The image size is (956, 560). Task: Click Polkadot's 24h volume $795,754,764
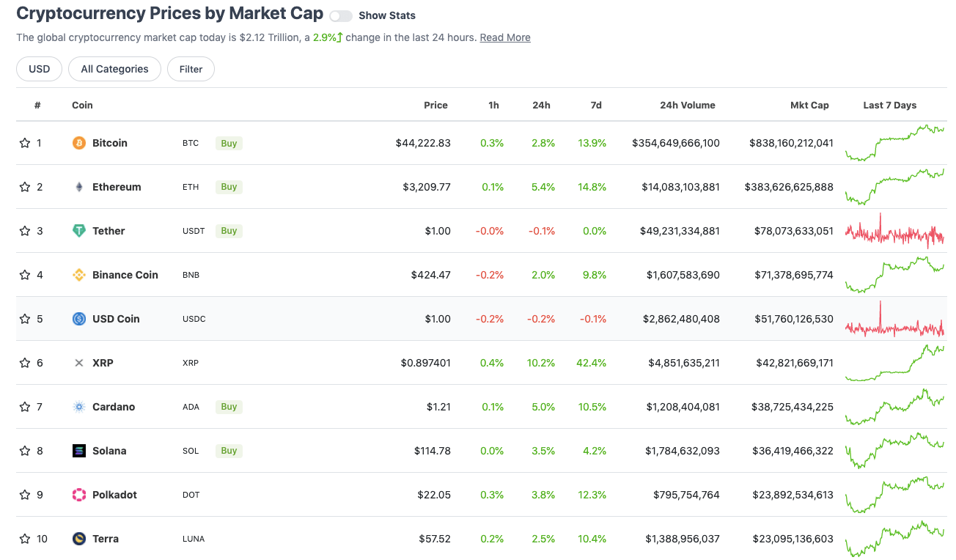click(686, 495)
